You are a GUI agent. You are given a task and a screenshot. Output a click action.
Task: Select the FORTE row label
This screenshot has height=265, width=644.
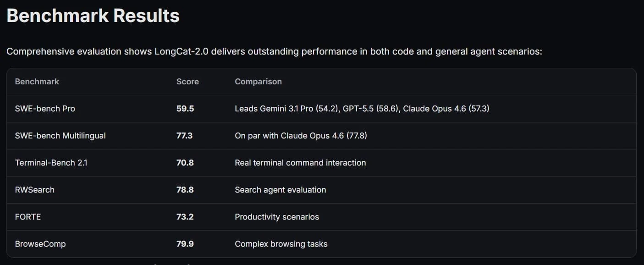coord(28,217)
